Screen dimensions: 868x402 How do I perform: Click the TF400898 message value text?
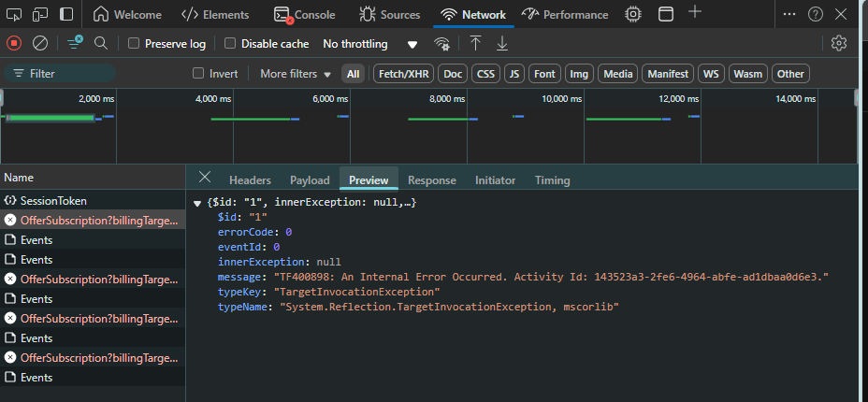(x=551, y=277)
